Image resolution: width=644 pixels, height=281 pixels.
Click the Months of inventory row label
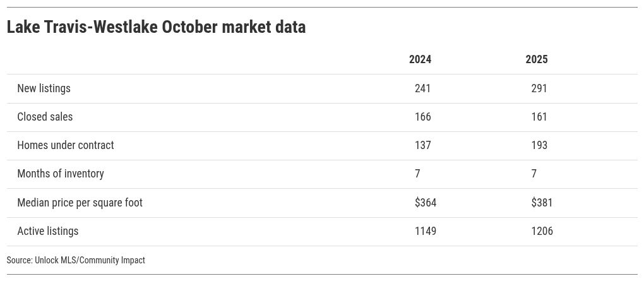61,174
